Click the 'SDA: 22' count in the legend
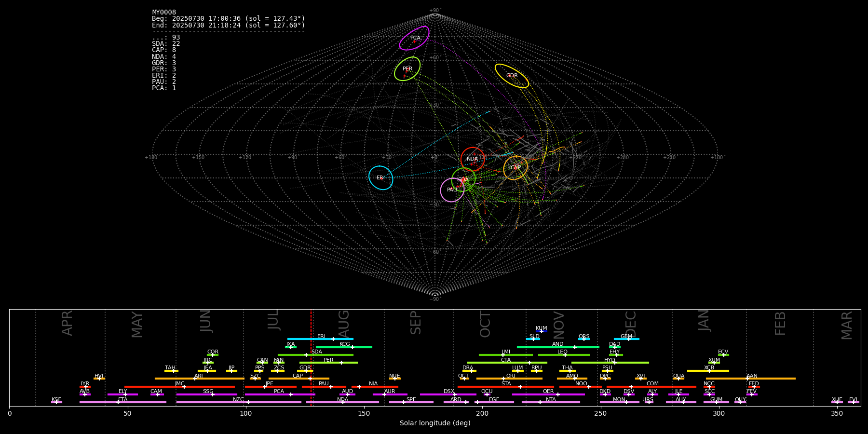Viewport: 868px width, 434px height. click(x=166, y=44)
